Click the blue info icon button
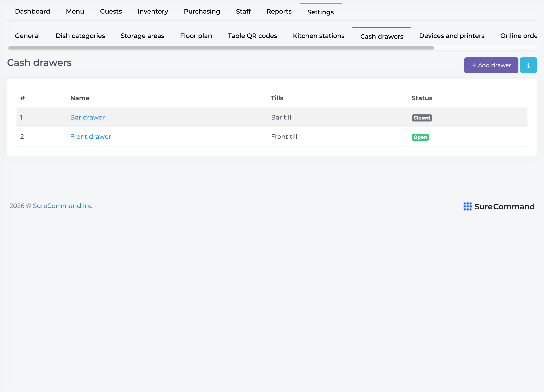 click(x=528, y=65)
